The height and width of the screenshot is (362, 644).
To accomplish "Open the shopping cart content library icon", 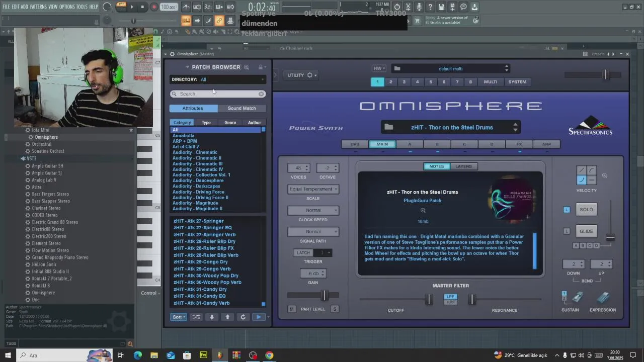I will (x=417, y=21).
